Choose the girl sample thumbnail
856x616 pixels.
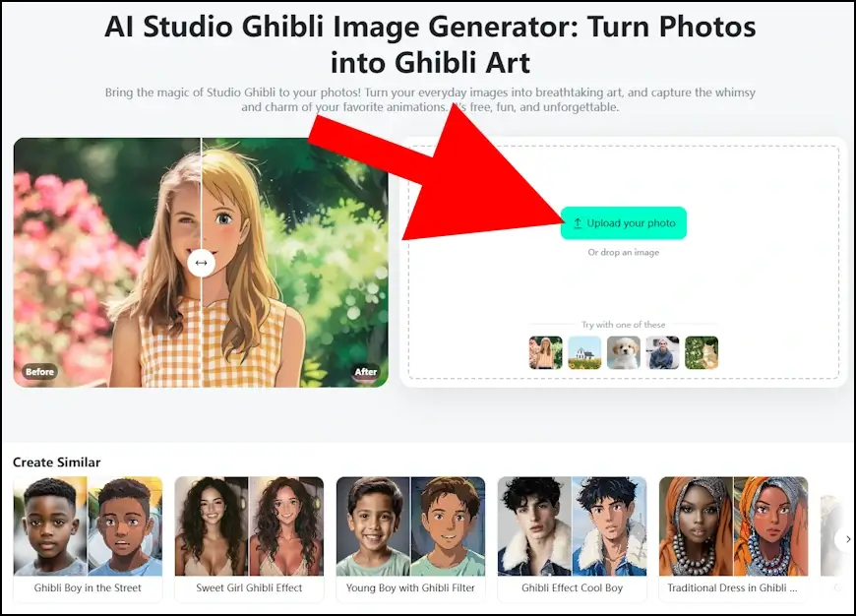(x=545, y=352)
